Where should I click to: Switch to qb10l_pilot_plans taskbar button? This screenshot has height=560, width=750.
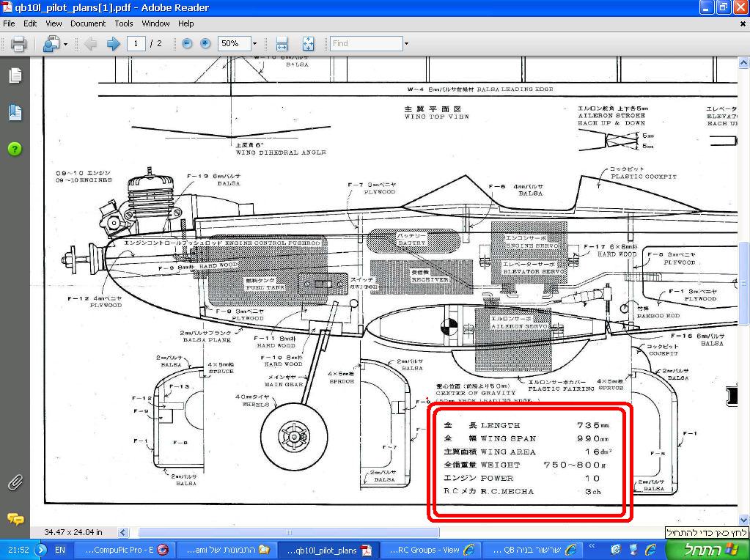point(328,550)
